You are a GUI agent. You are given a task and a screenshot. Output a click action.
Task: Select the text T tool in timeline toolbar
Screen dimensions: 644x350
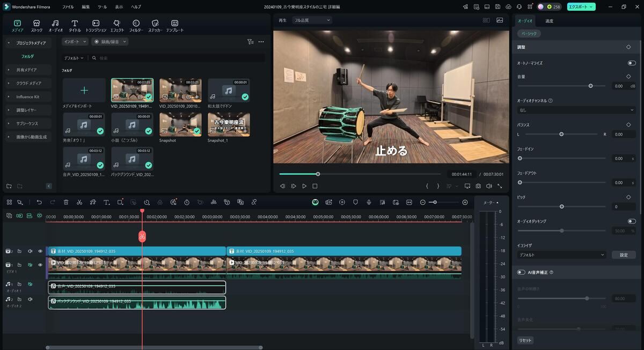tap(106, 202)
